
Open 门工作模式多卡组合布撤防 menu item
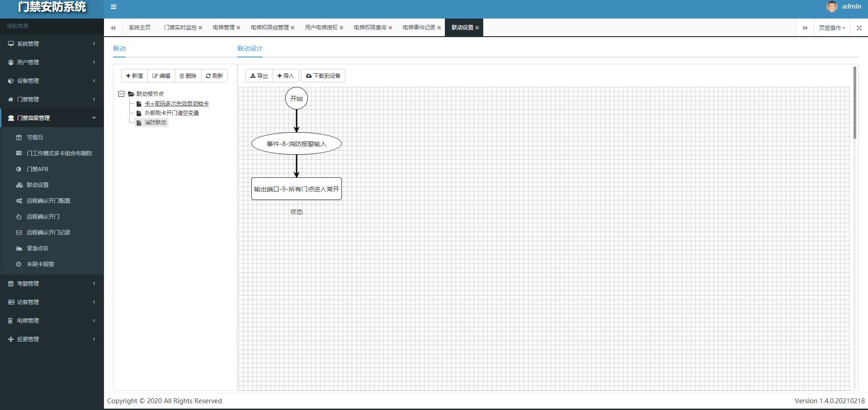(59, 153)
